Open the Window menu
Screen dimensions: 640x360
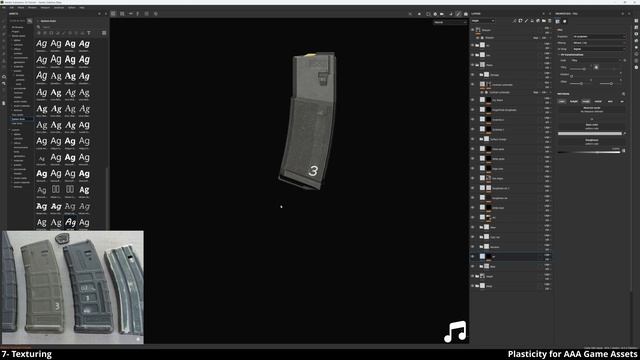(x=32, y=7)
